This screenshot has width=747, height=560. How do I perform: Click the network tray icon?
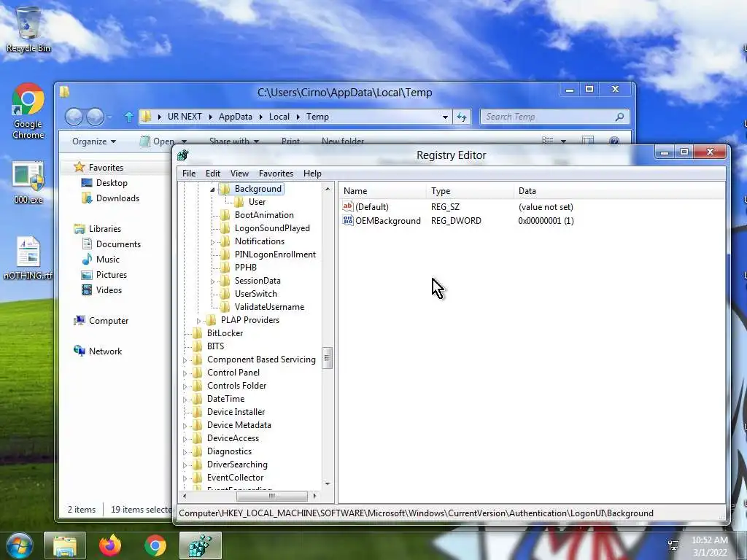(673, 545)
